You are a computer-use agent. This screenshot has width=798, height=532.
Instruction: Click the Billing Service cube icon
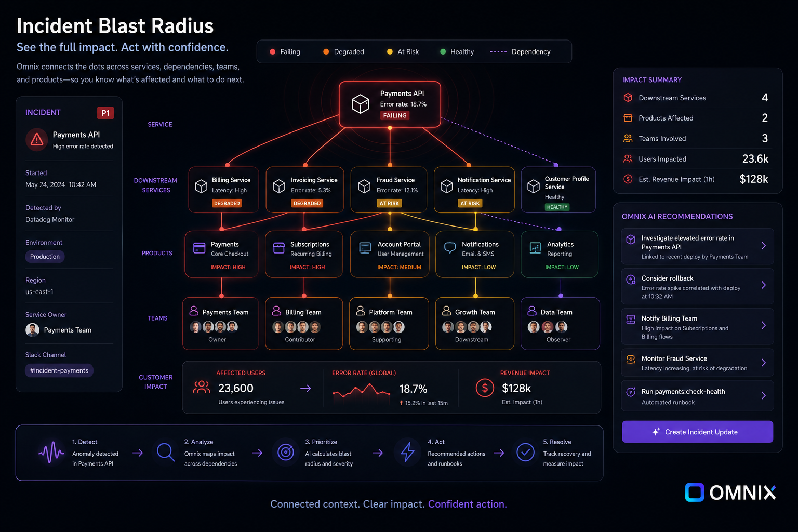click(201, 186)
